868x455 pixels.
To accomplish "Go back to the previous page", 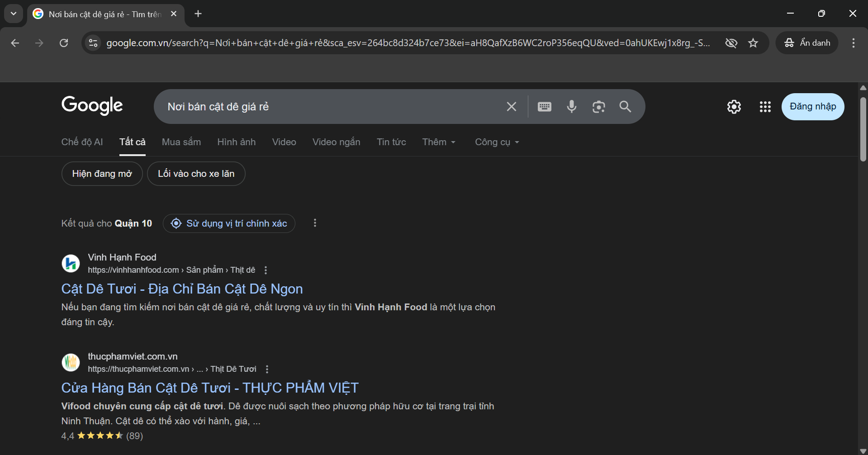I will coord(15,43).
